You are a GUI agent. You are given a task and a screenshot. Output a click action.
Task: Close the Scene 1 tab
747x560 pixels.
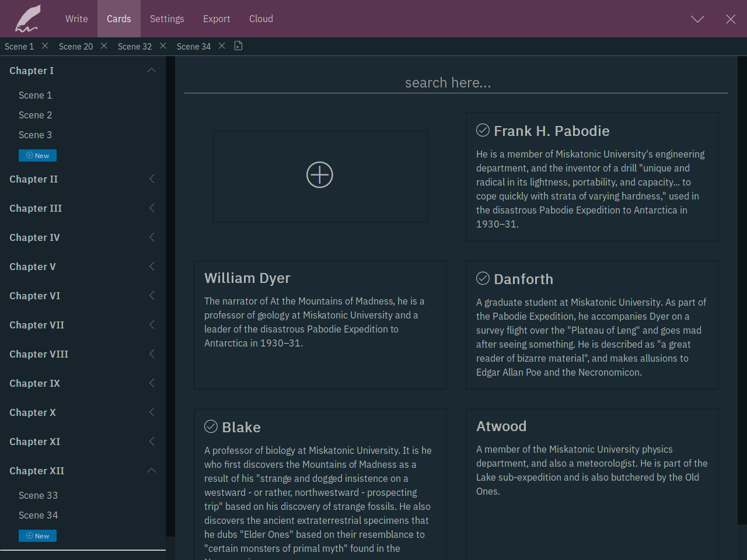45,45
